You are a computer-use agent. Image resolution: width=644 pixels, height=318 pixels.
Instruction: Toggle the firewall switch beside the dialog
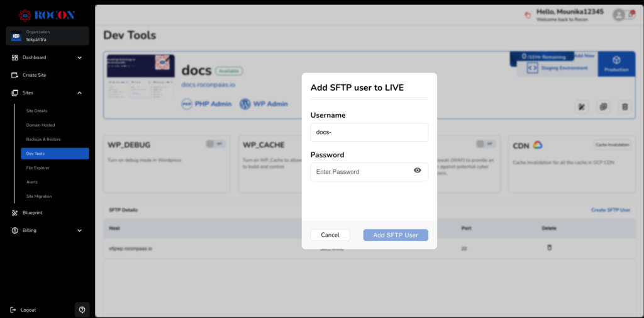(486, 144)
